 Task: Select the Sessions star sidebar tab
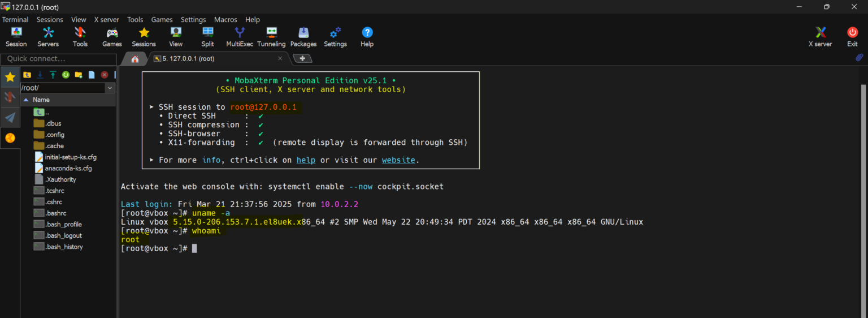pos(10,78)
